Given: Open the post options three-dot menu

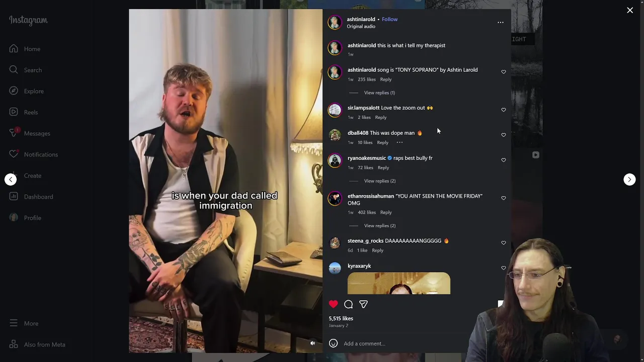Looking at the screenshot, I should (500, 22).
